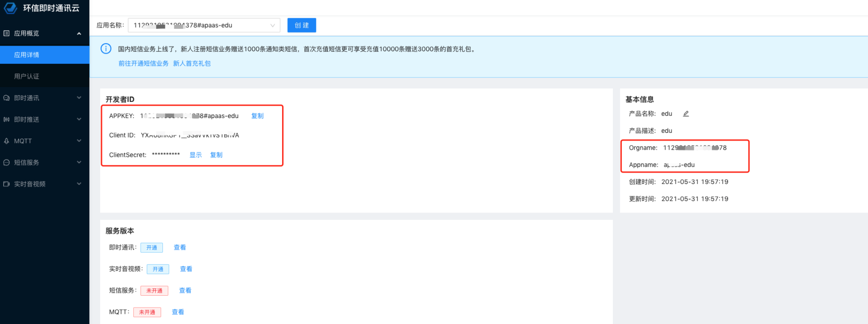Click the 未开通 tag for MQTT
868x324 pixels.
[x=147, y=312]
